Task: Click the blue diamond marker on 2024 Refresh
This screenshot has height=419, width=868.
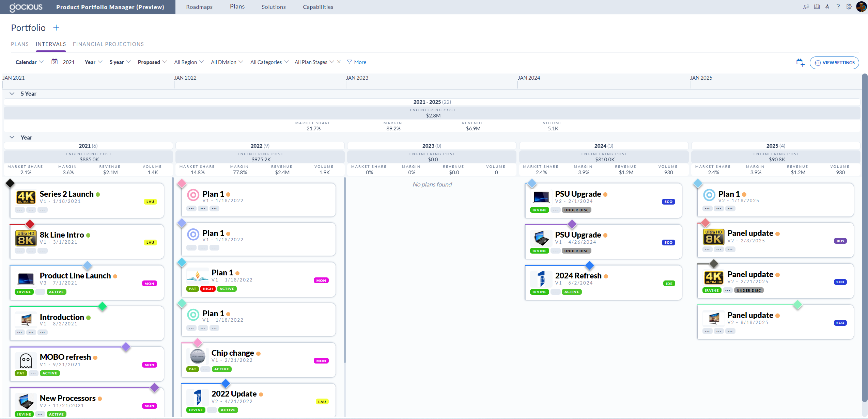Action: pyautogui.click(x=589, y=265)
